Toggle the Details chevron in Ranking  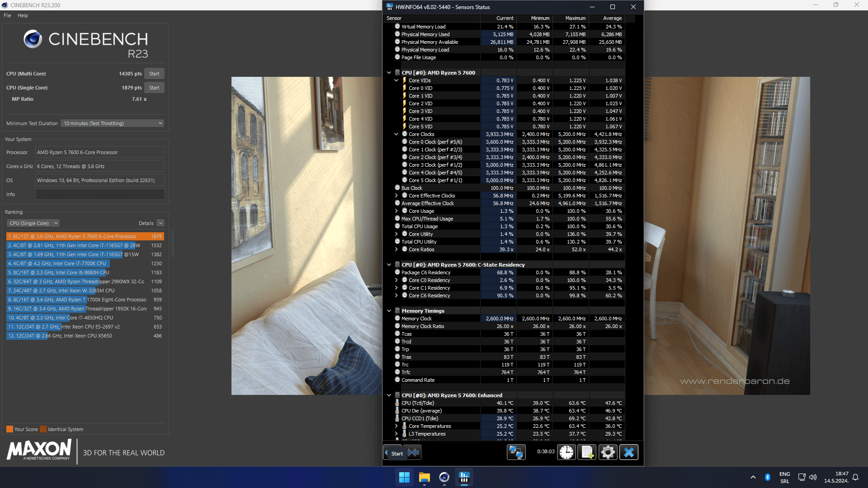click(160, 223)
